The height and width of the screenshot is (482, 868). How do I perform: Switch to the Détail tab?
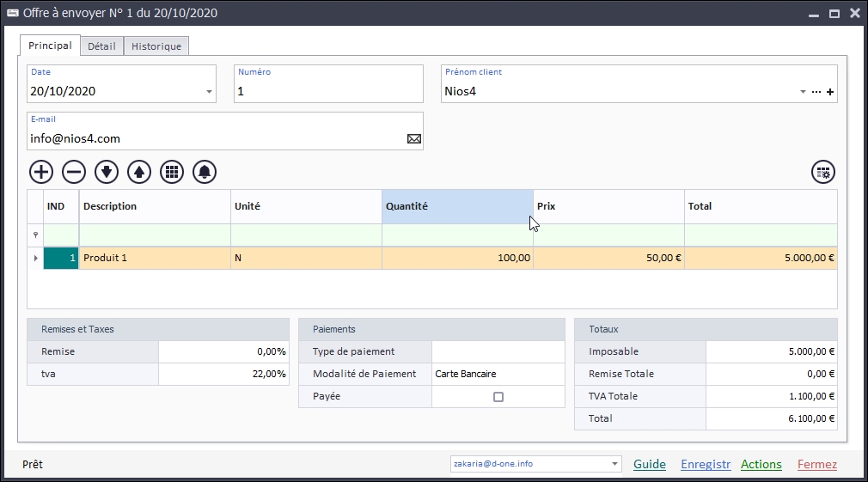[x=101, y=46]
